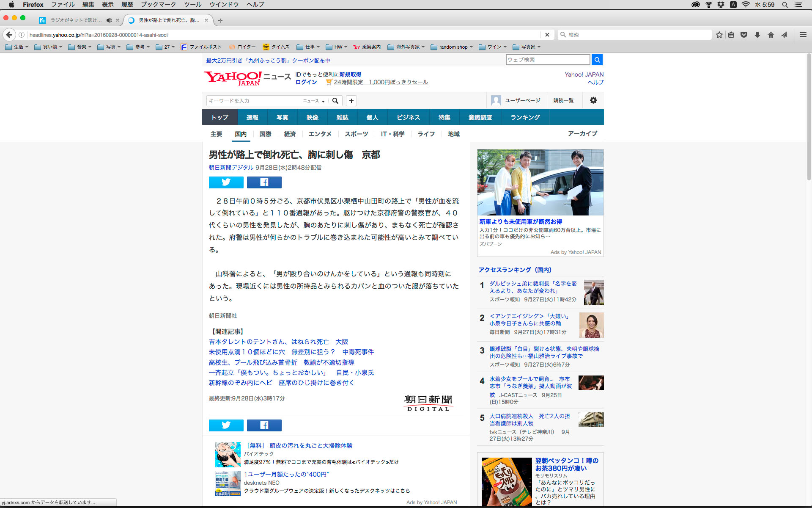The height and width of the screenshot is (508, 812).
Task: Open the ブックマーク menu in menu bar
Action: pyautogui.click(x=158, y=4)
